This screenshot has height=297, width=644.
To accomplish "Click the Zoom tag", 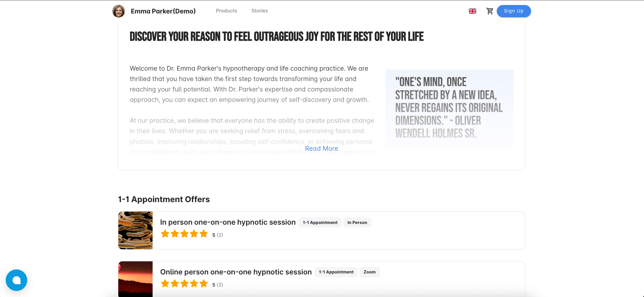I will (369, 272).
